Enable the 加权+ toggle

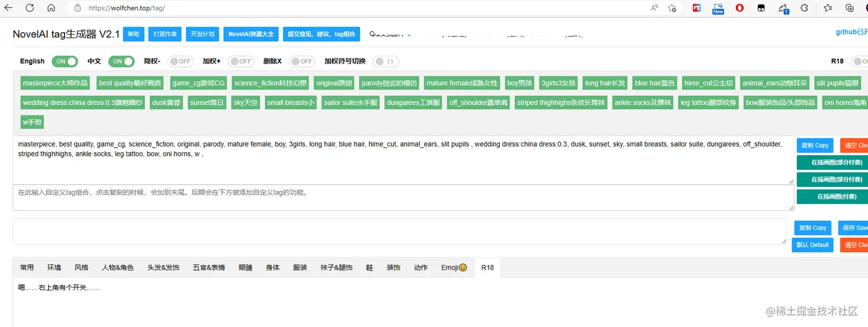click(x=241, y=61)
